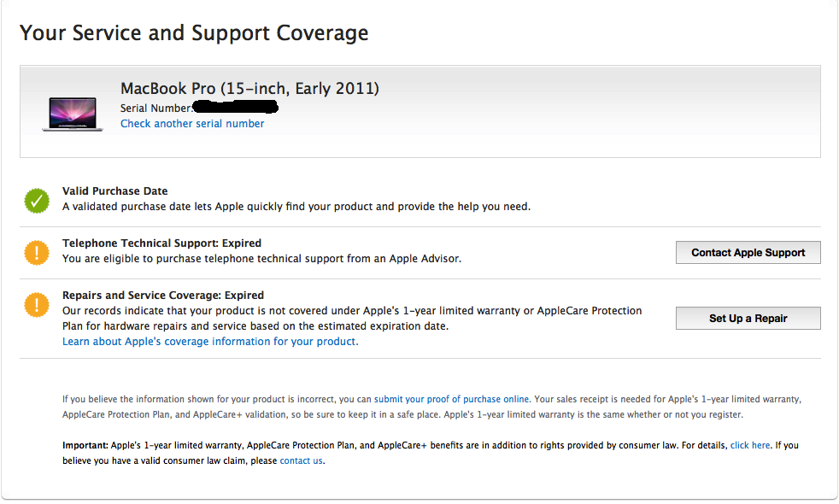
Task: Click the Valid Purchase Date heading text
Action: pos(115,191)
